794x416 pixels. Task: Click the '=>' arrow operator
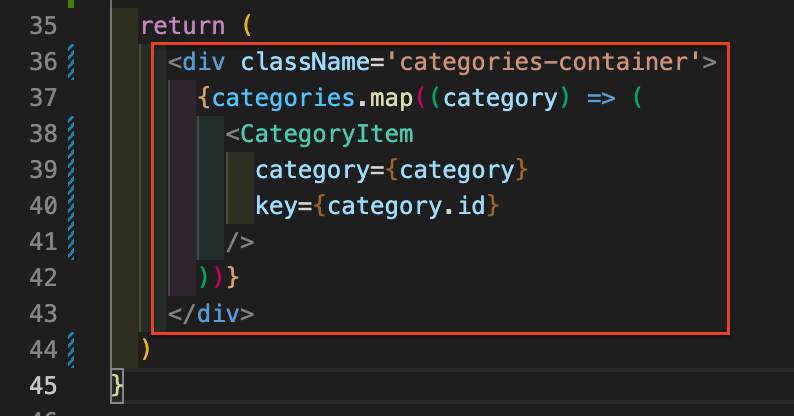click(601, 98)
